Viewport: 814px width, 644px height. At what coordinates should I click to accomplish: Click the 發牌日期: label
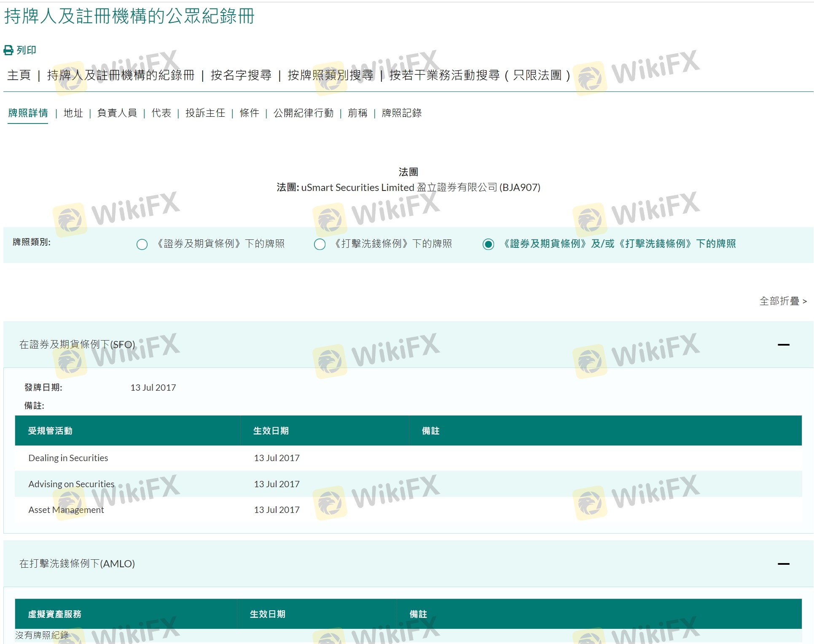click(x=43, y=388)
